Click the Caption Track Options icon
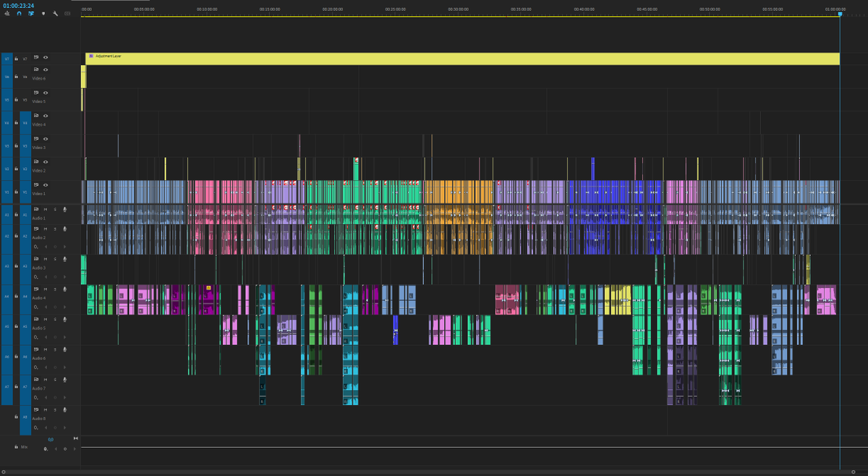 point(67,13)
